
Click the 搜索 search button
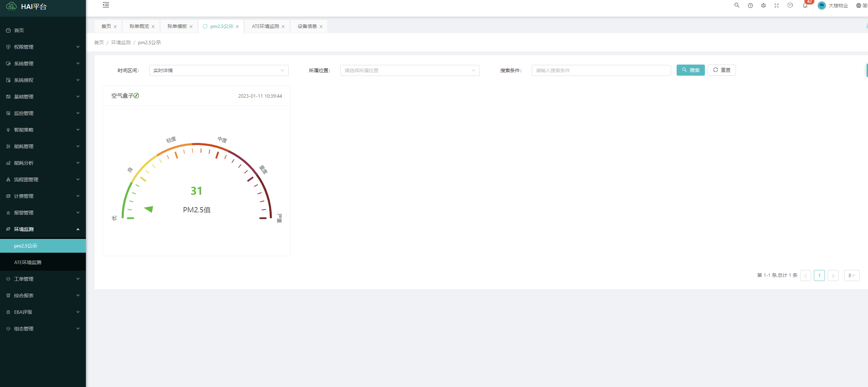tap(690, 70)
